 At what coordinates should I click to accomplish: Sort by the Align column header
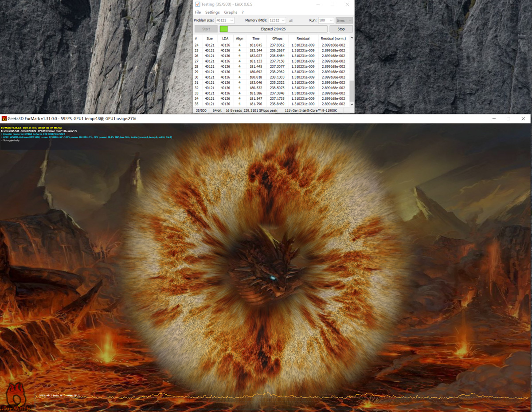click(239, 39)
